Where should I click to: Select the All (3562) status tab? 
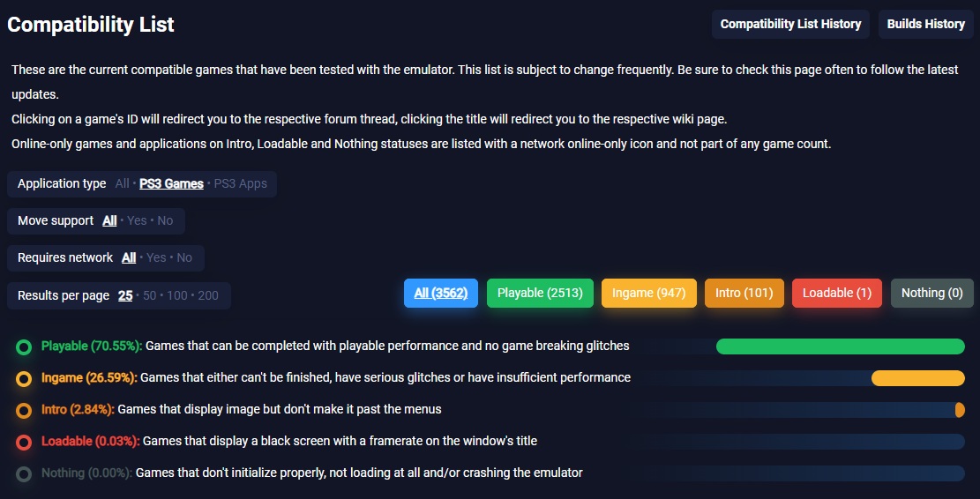[441, 293]
